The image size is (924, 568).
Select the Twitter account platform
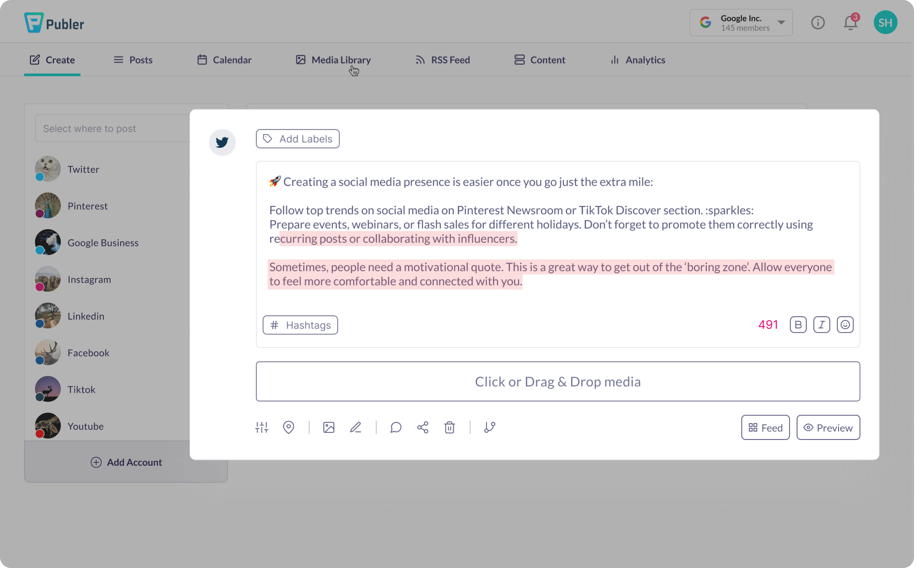point(83,169)
